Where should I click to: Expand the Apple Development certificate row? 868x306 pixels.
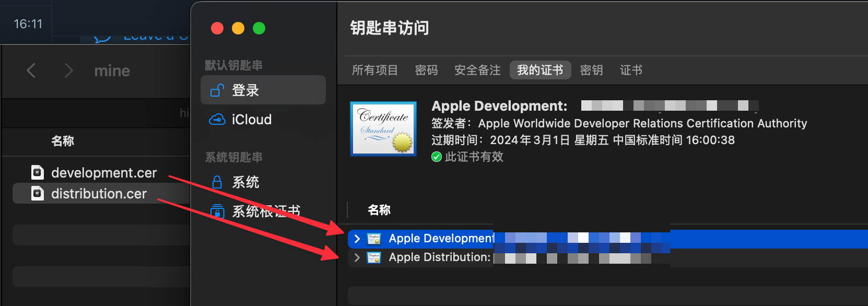(x=357, y=239)
